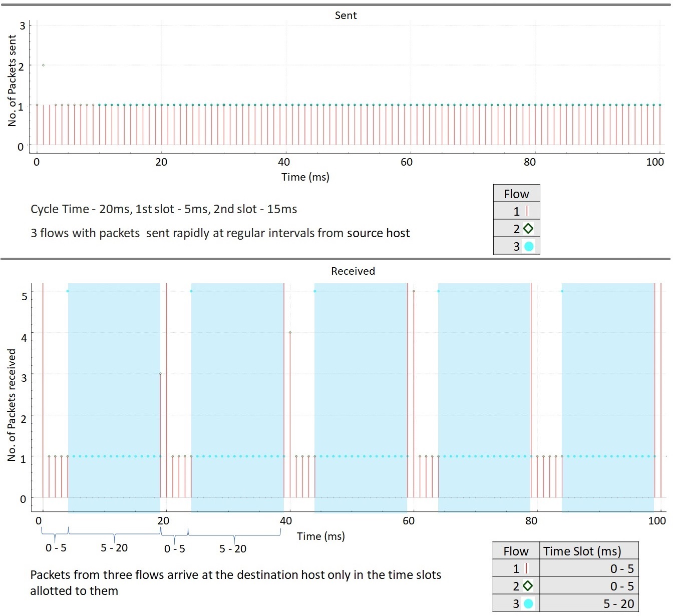Click the 'Flow' header in upper legend
673x616 pixels.
[x=516, y=194]
